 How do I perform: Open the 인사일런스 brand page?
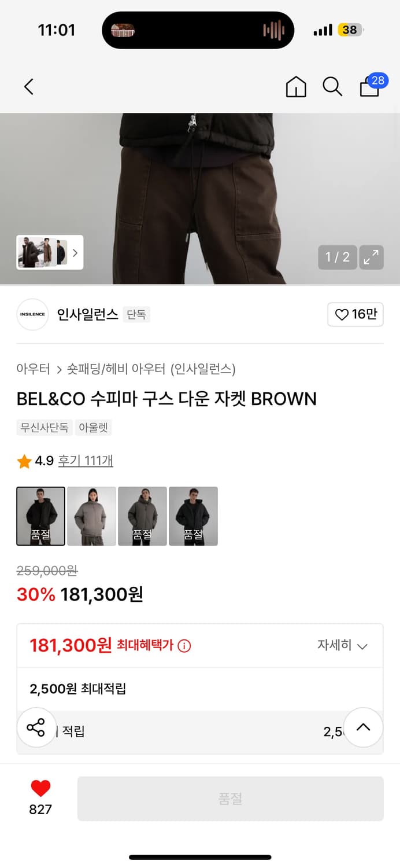pyautogui.click(x=87, y=314)
